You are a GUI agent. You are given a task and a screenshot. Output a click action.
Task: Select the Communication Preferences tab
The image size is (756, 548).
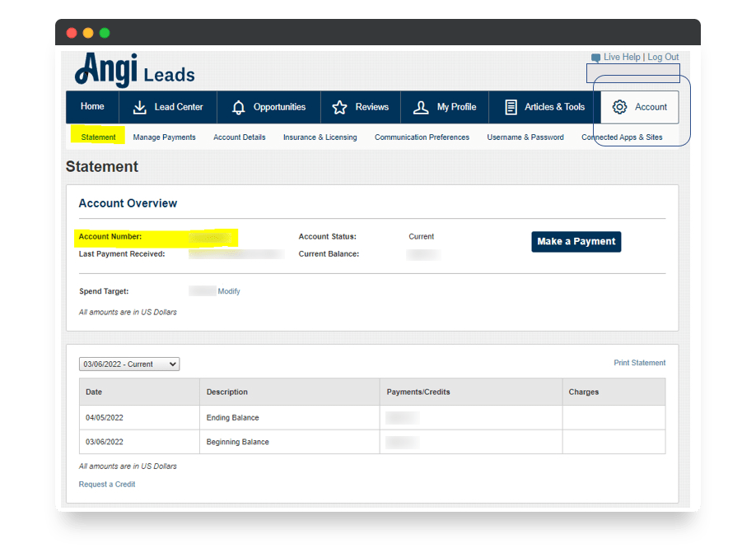click(x=422, y=137)
